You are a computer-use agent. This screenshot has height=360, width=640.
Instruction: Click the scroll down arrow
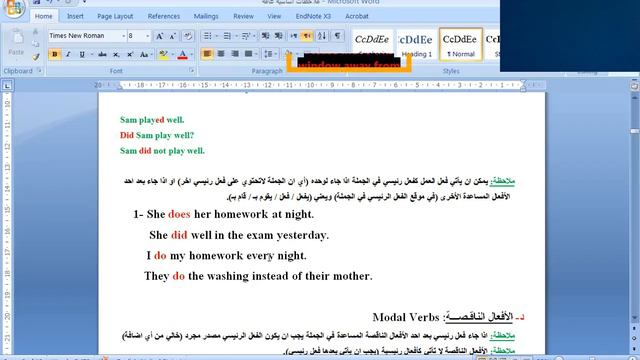634,318
